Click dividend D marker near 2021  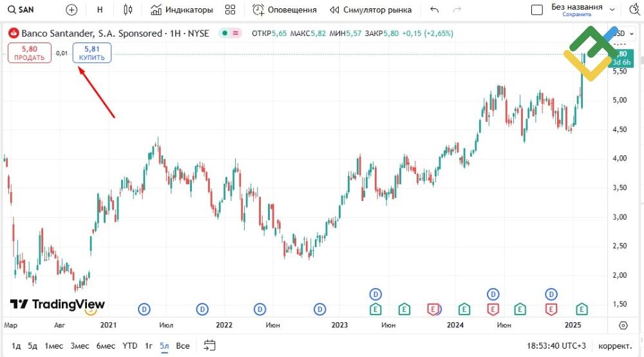(144, 309)
